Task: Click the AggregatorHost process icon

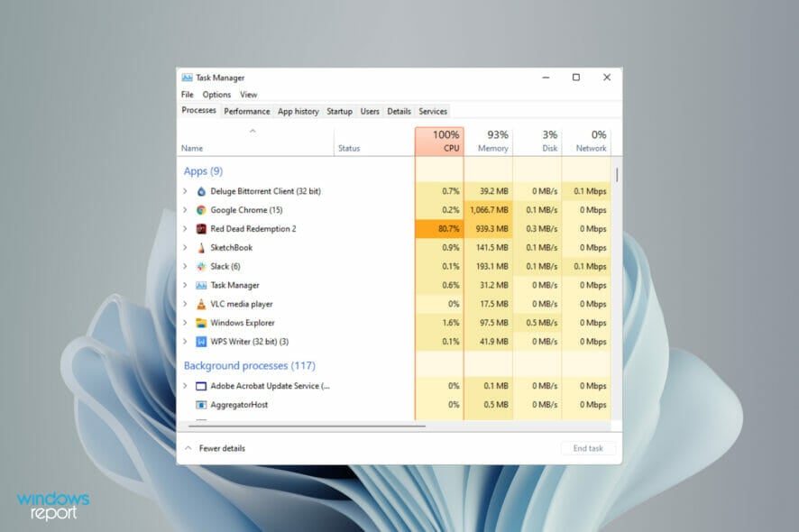Action: click(201, 405)
